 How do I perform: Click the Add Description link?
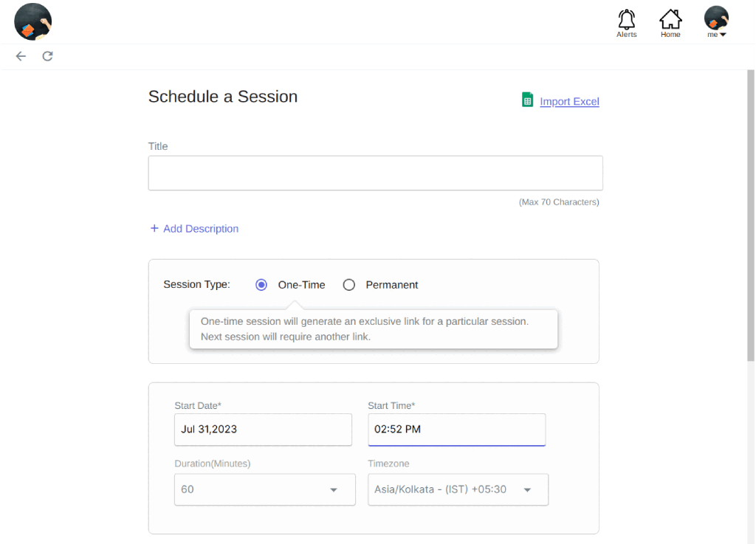pos(201,229)
